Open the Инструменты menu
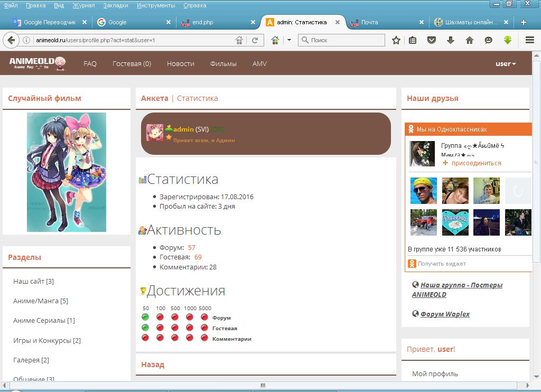This screenshot has width=541, height=392. [x=156, y=5]
